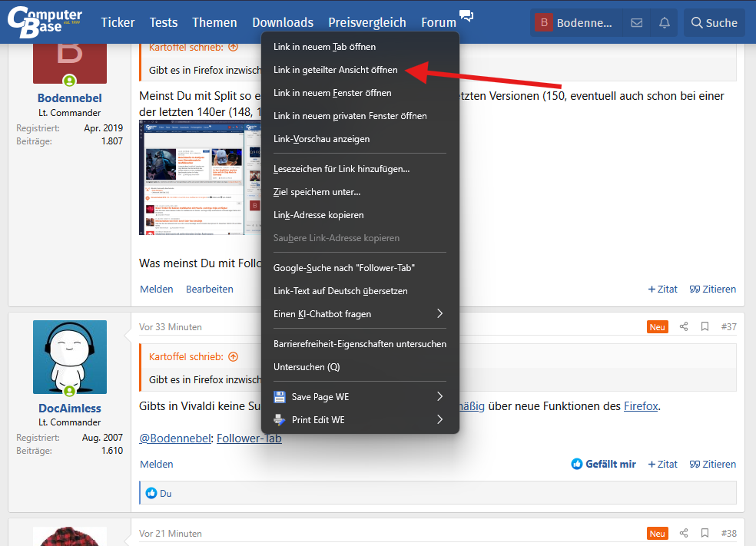This screenshot has height=546, width=756.
Task: Click DocAimless headphone avatar
Action: (70, 357)
